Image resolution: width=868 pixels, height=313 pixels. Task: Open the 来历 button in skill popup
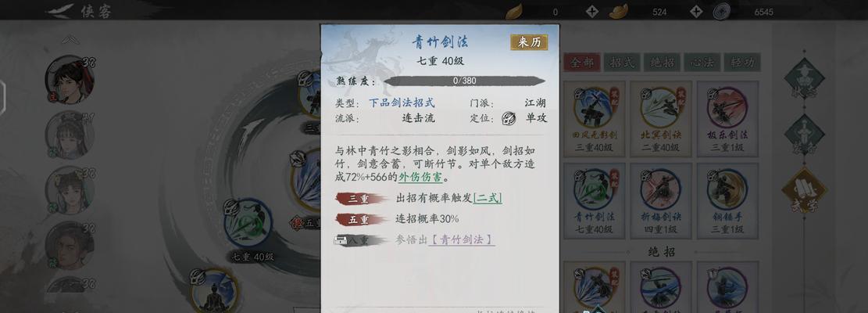(529, 42)
